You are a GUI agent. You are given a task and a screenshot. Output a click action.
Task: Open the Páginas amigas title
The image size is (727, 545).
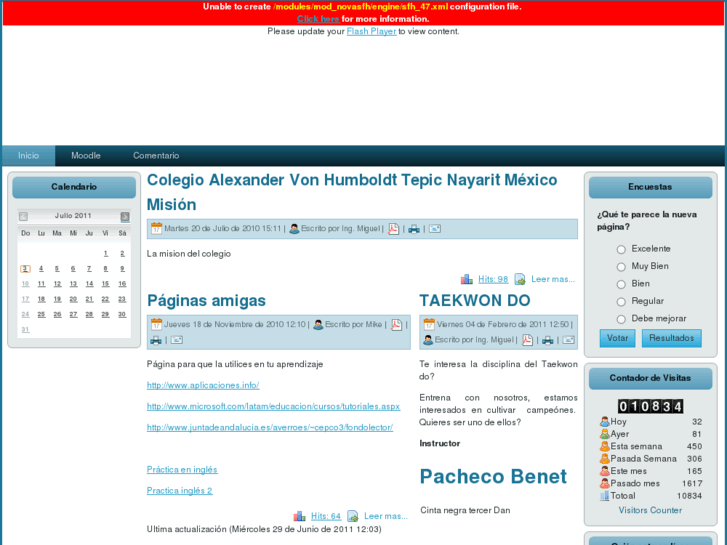coord(206,301)
